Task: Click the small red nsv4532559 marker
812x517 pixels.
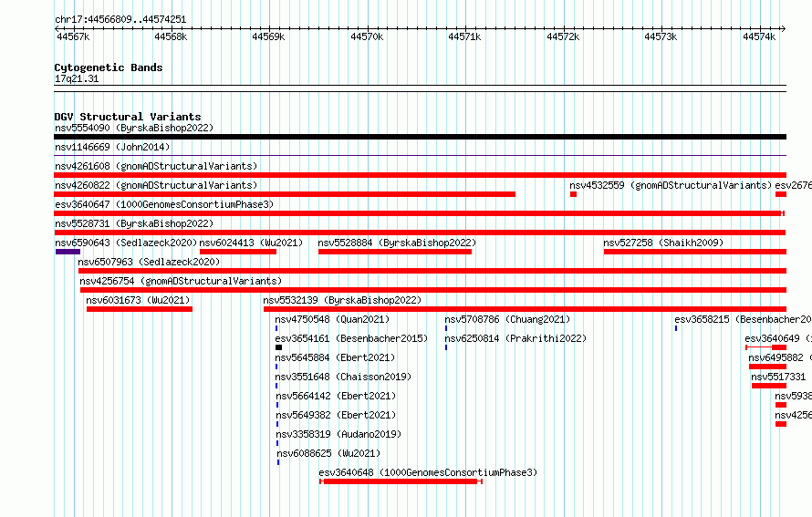Action: tap(573, 194)
